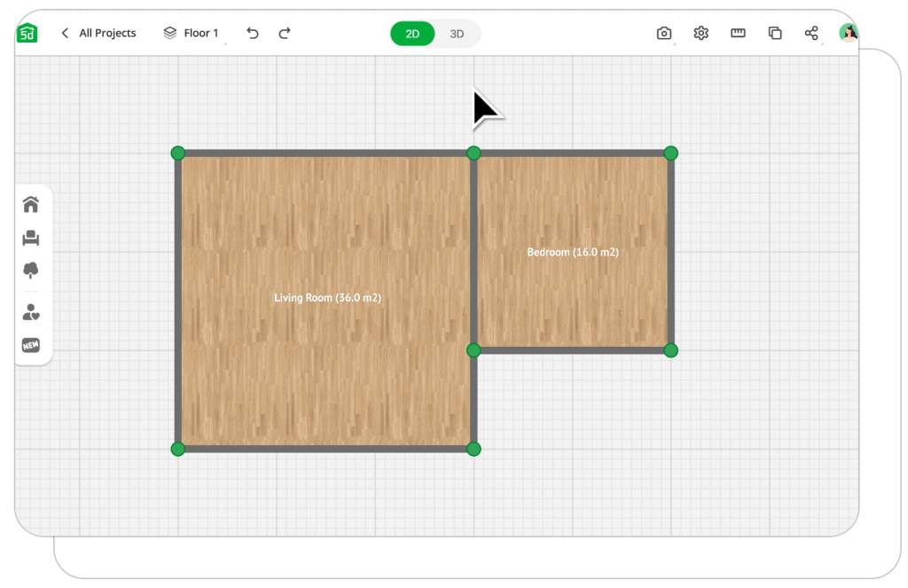Switch to 2D view mode
This screenshot has height=588, width=908.
coord(412,34)
